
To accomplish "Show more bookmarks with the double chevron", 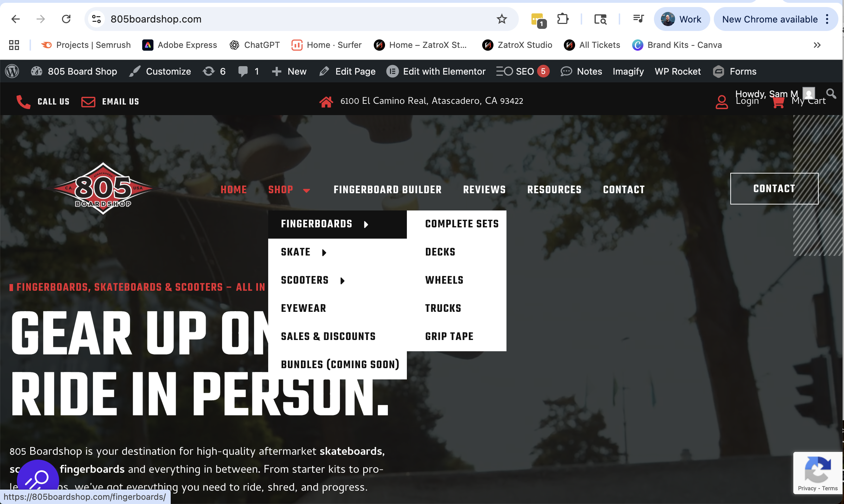I will tap(817, 45).
